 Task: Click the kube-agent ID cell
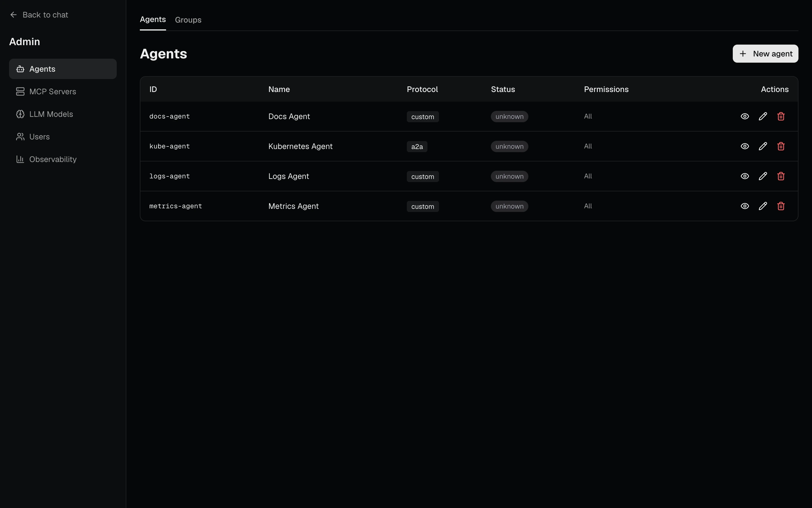point(169,146)
